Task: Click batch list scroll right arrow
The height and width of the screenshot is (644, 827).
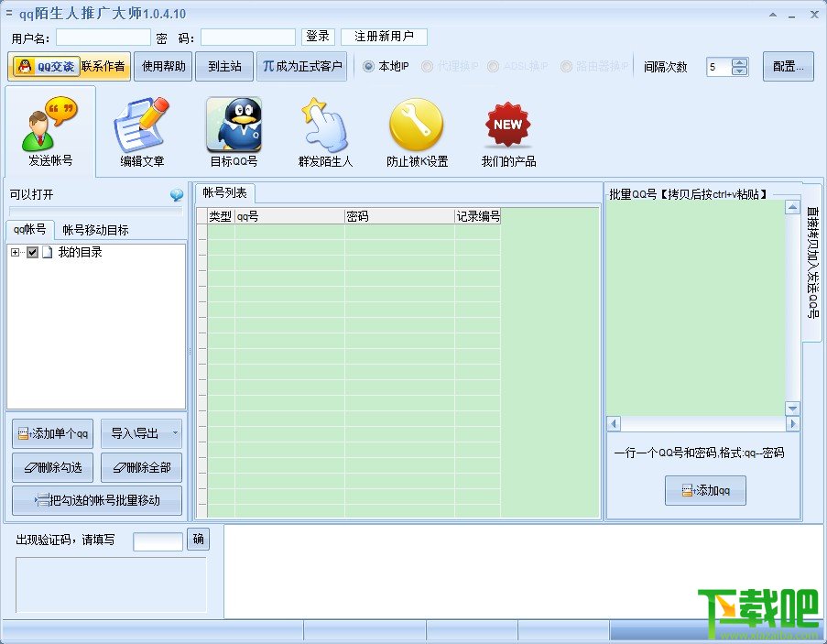Action: pos(792,423)
